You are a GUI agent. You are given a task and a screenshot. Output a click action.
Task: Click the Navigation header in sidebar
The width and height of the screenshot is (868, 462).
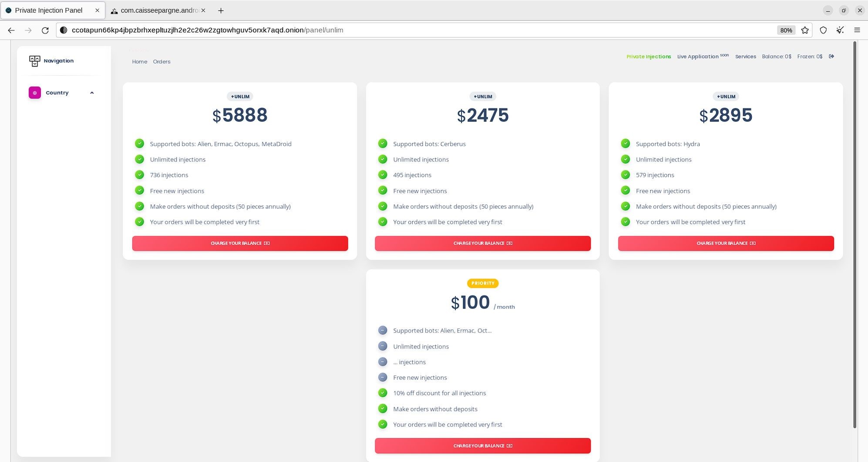pos(58,61)
